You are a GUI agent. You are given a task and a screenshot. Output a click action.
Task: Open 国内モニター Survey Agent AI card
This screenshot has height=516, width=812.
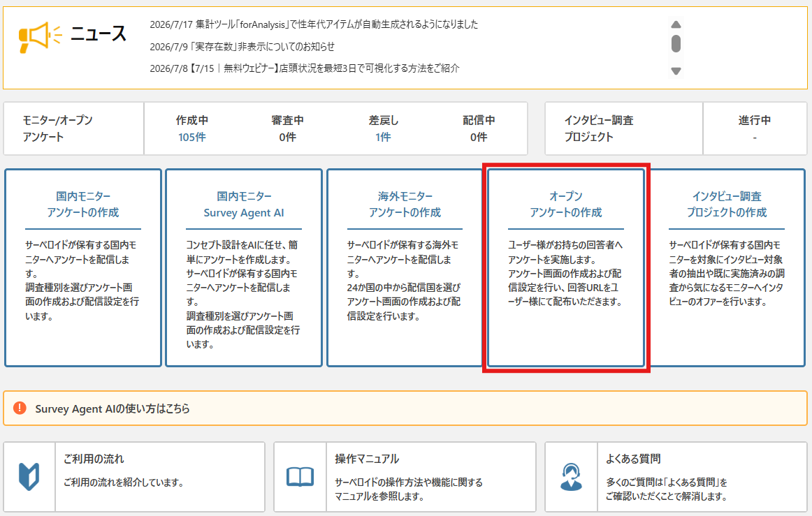point(244,267)
